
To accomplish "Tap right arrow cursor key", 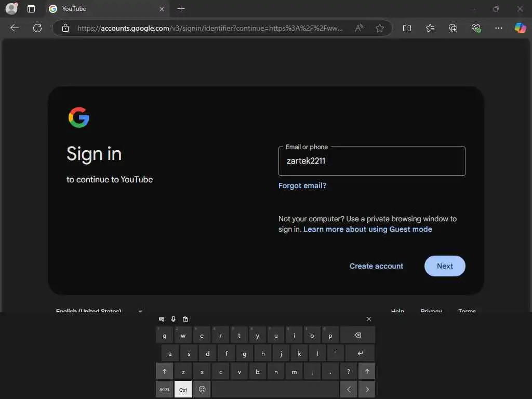I will click(x=367, y=389).
